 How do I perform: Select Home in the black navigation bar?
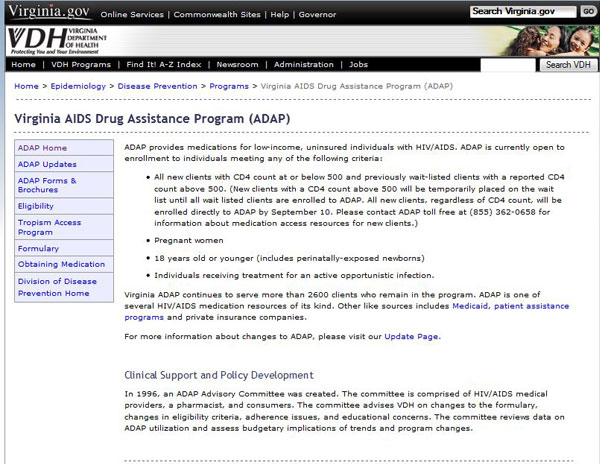pyautogui.click(x=23, y=65)
